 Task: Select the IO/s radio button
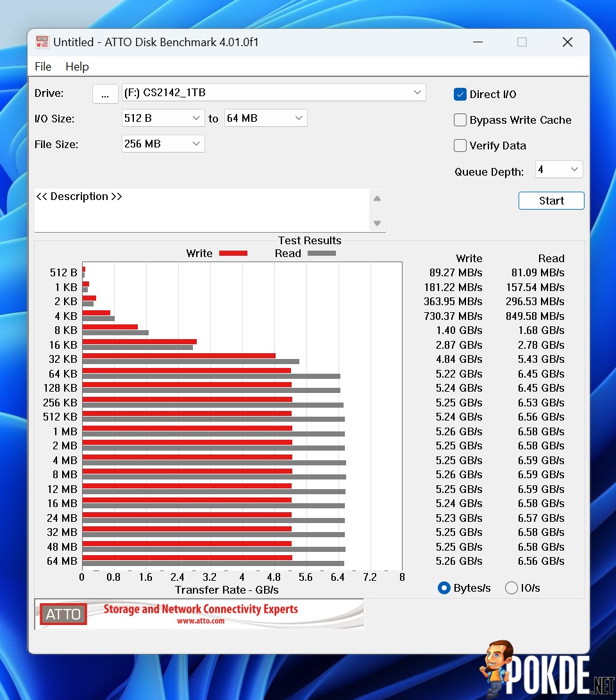coord(512,588)
